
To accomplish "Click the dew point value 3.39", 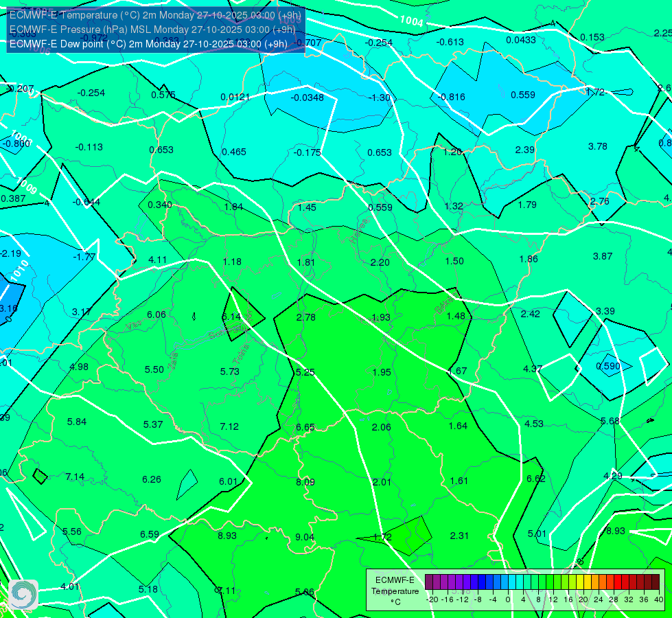I will (x=605, y=311).
